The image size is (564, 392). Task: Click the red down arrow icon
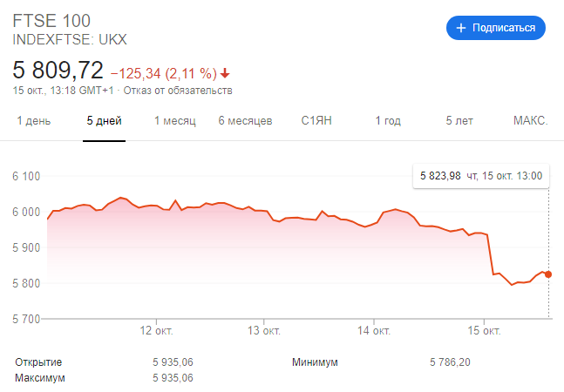(x=225, y=72)
